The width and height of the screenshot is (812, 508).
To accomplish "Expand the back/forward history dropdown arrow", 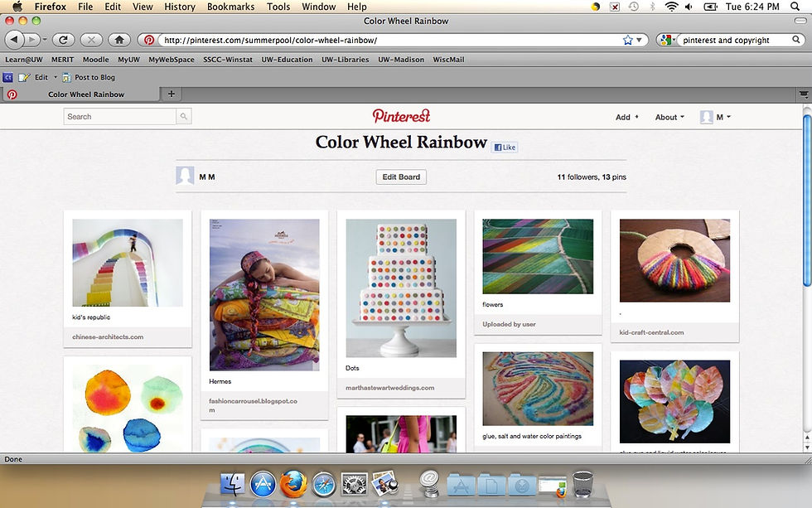I will pyautogui.click(x=45, y=39).
